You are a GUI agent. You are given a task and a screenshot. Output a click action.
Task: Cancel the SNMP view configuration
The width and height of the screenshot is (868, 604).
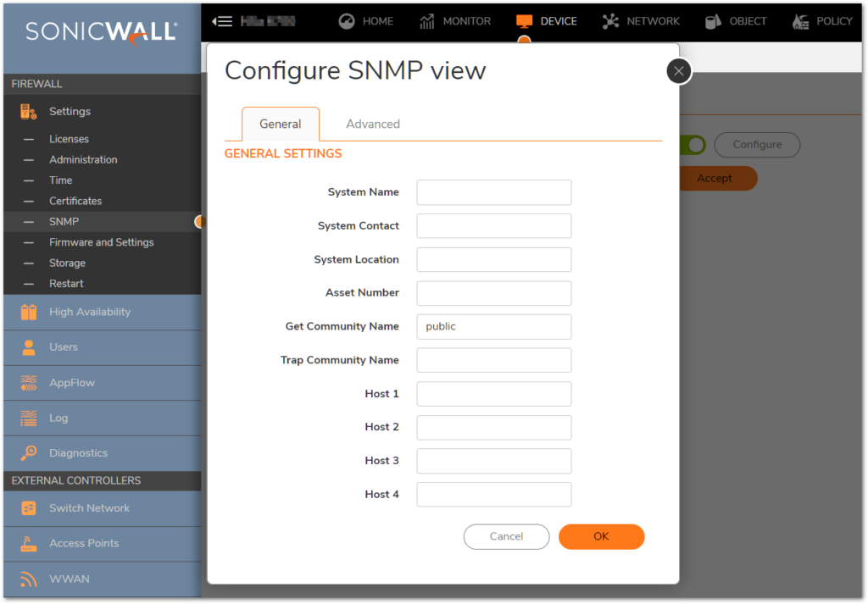point(506,536)
